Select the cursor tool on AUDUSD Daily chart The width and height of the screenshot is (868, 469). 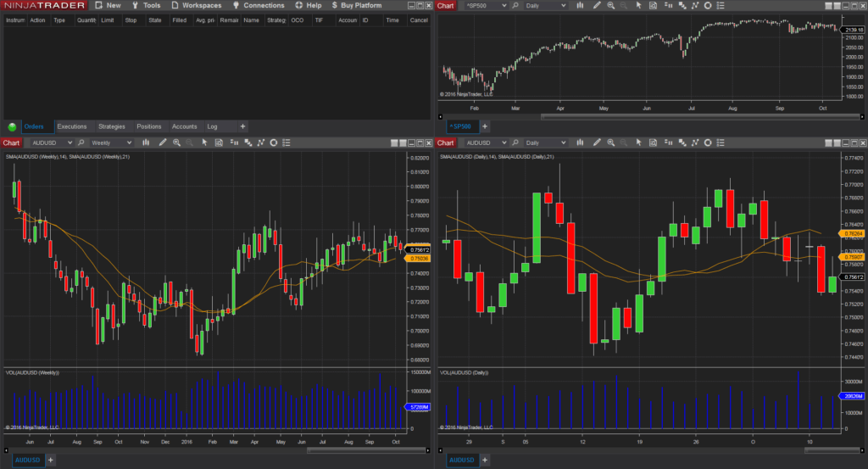pyautogui.click(x=639, y=142)
